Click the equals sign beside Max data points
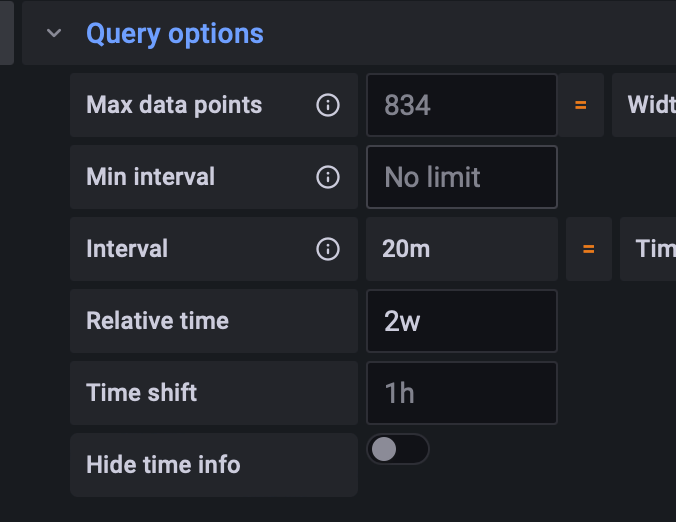676x522 pixels. click(x=581, y=105)
